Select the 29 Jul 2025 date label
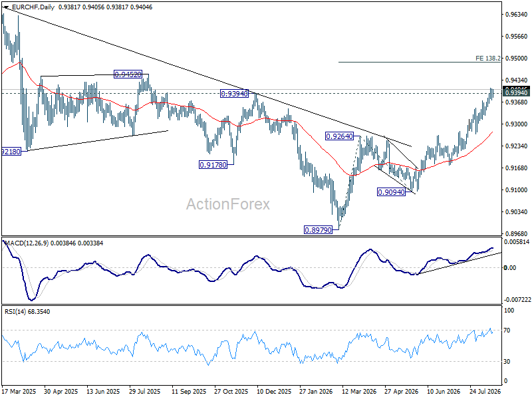 (145, 392)
